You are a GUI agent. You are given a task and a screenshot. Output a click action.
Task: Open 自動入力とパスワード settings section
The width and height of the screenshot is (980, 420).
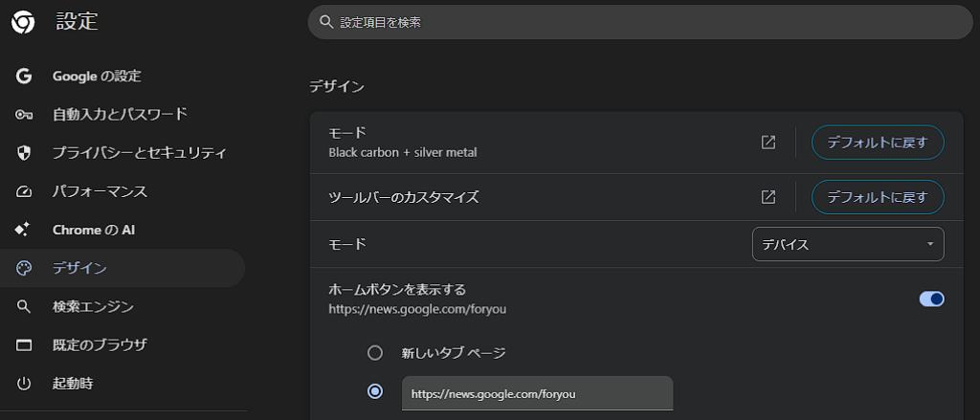tap(122, 115)
